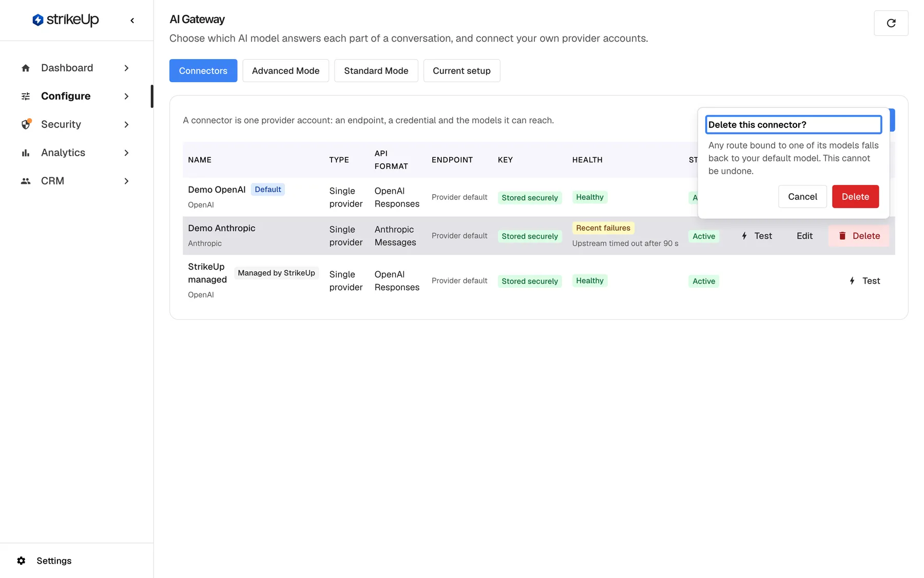Expand the CRM menu chevron
The image size is (924, 578).
pyautogui.click(x=126, y=181)
